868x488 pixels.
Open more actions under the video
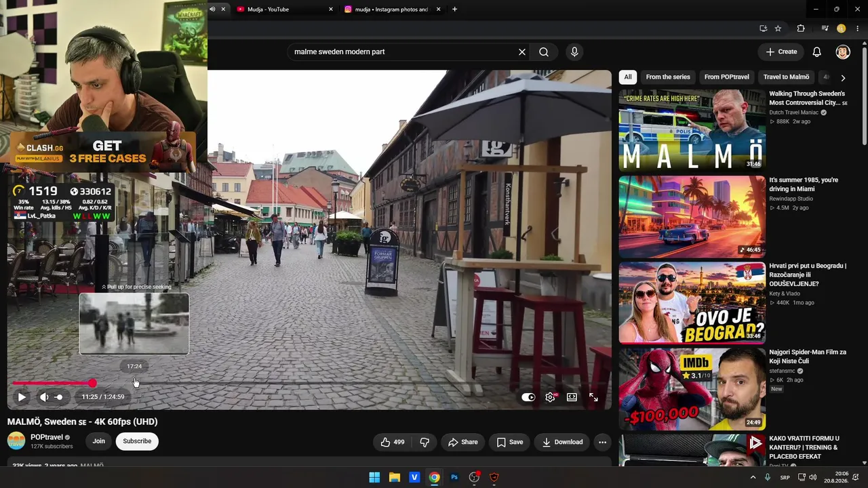(x=602, y=443)
